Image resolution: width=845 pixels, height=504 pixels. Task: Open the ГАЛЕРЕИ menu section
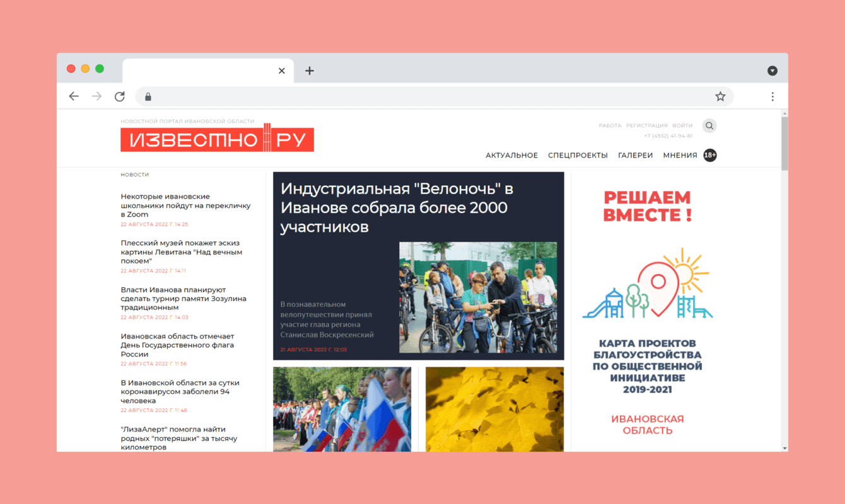click(x=635, y=155)
